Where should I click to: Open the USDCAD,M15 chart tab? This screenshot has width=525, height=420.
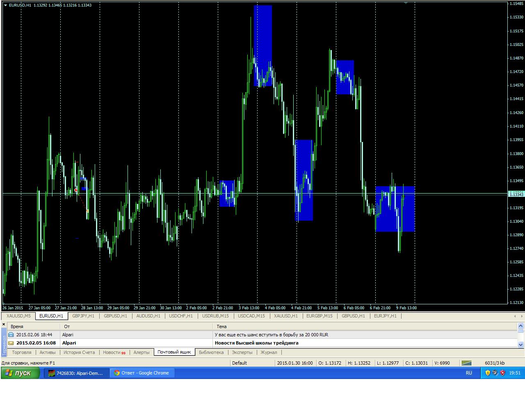tap(251, 316)
